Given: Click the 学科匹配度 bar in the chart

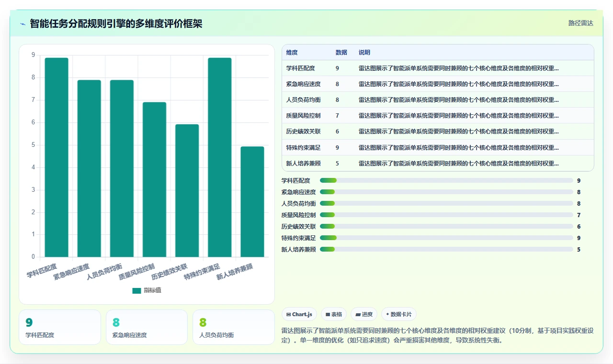Looking at the screenshot, I should [x=57, y=157].
